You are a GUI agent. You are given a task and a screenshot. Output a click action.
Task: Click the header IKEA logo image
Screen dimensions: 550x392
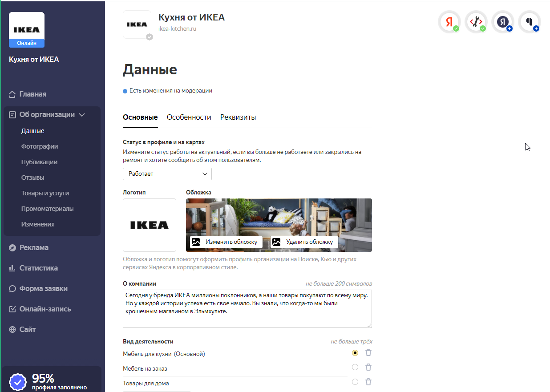coord(137,24)
